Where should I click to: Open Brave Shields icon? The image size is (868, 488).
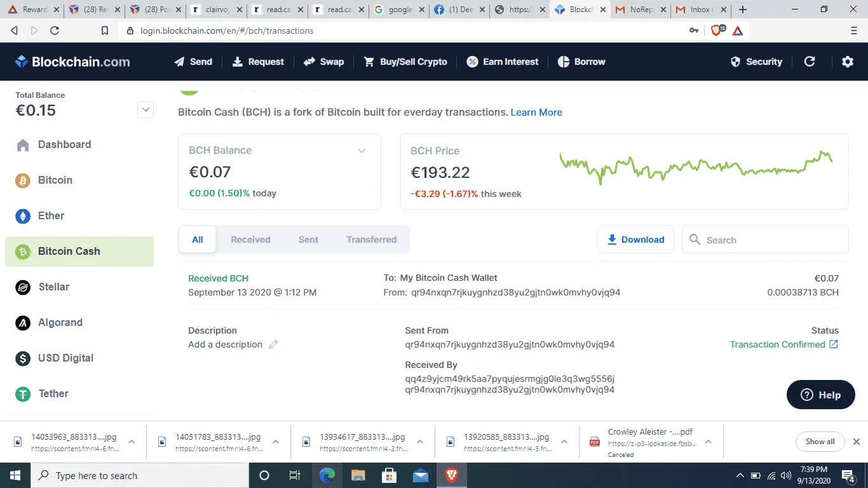[x=717, y=30]
